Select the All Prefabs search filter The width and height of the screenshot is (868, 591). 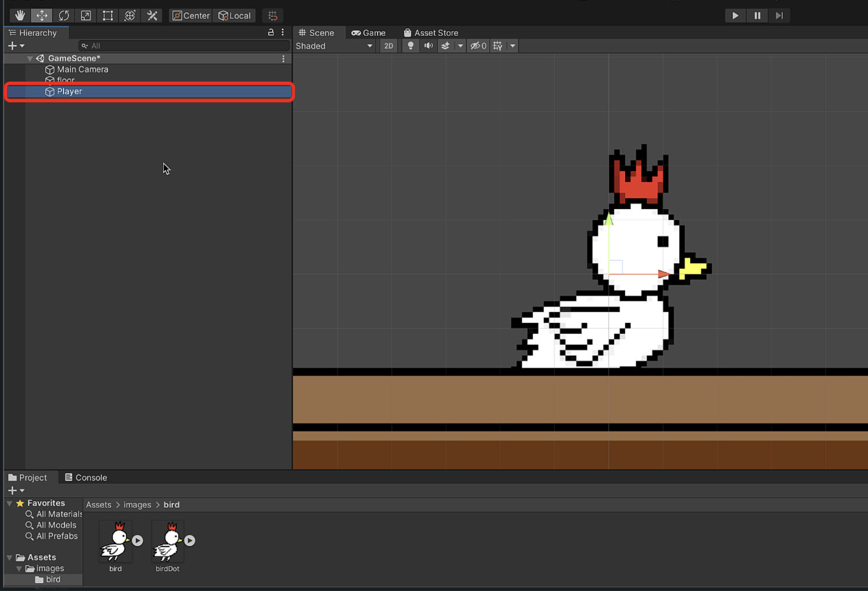click(x=52, y=536)
